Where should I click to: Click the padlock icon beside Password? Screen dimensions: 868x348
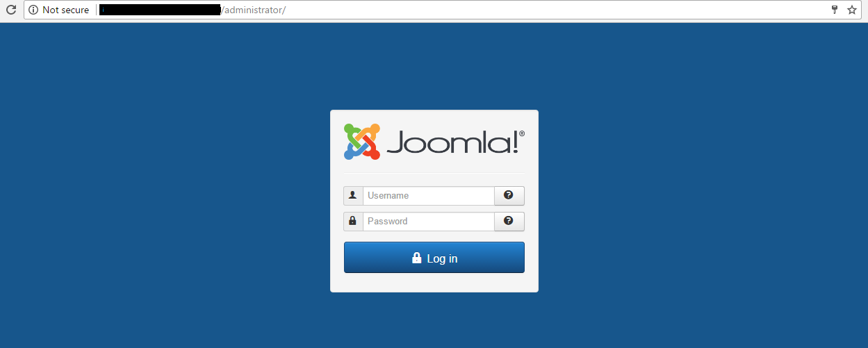tap(353, 222)
